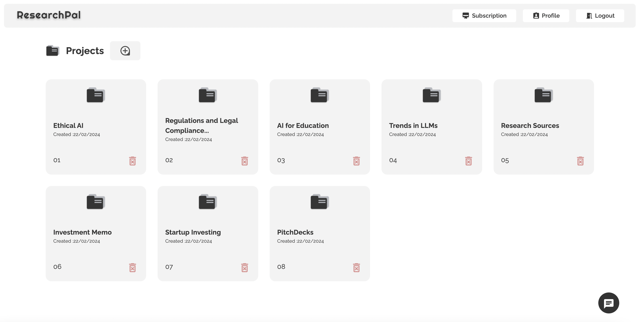Image resolution: width=644 pixels, height=322 pixels.
Task: Delete the Trends in LLMs project
Action: pyautogui.click(x=468, y=161)
